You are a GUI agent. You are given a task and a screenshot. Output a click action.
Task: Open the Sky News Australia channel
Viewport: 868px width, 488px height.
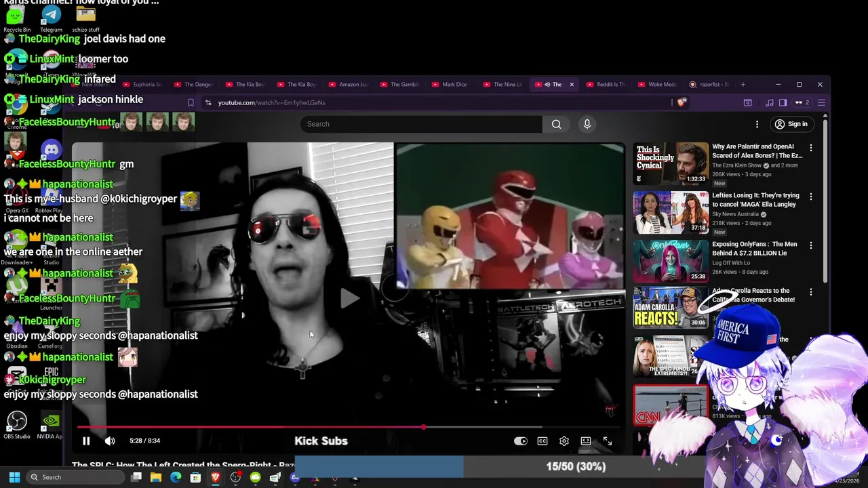tap(735, 214)
